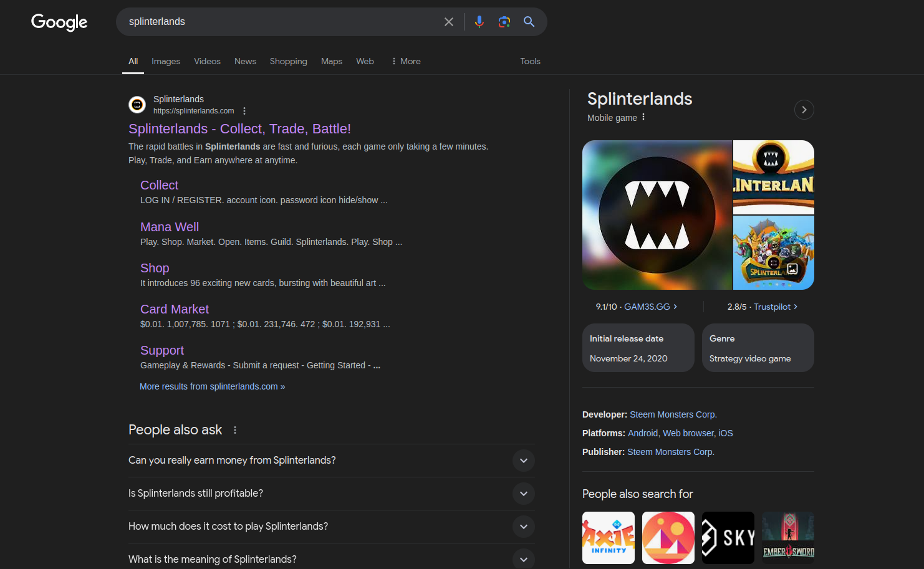
Task: Switch to Web tab
Action: click(365, 61)
